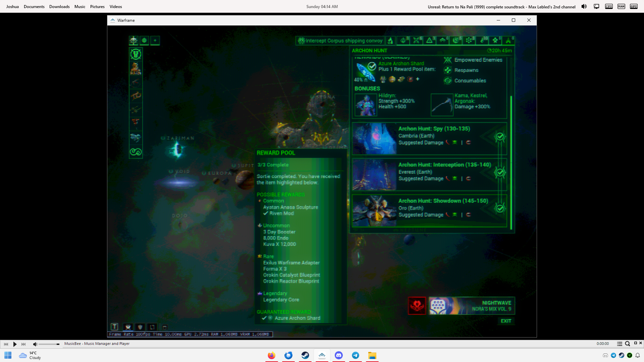Click the globe icon in Warframe's top-left corner

[x=144, y=41]
